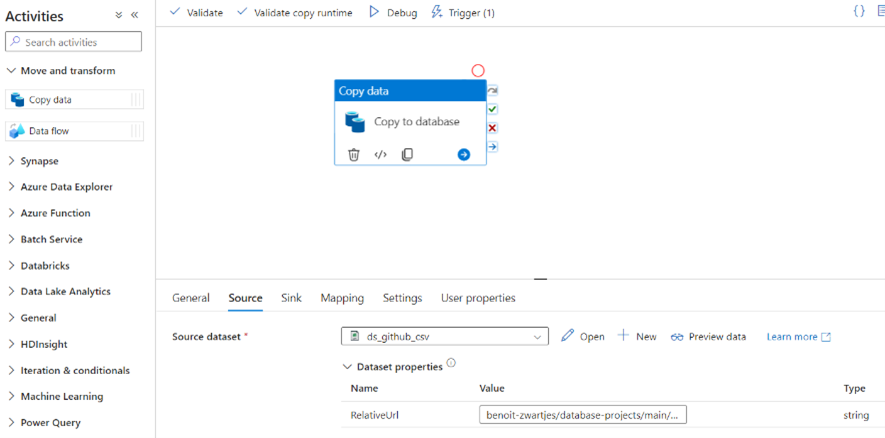This screenshot has width=885, height=438.
Task: Click the Copy to database activity name
Action: (417, 121)
